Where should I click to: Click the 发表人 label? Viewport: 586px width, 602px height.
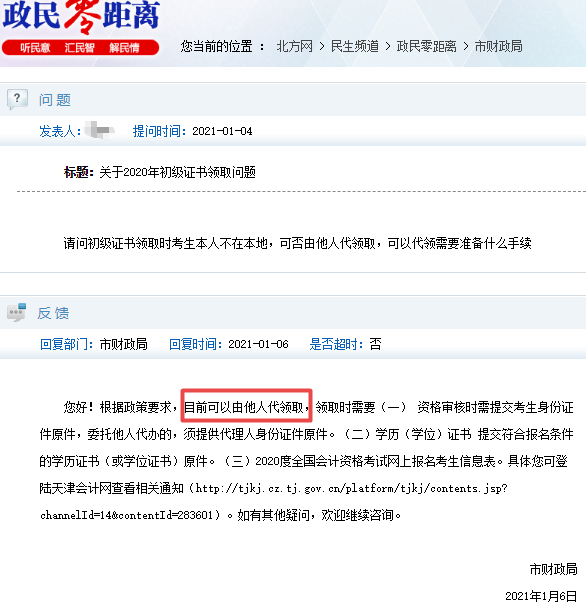tap(60, 131)
